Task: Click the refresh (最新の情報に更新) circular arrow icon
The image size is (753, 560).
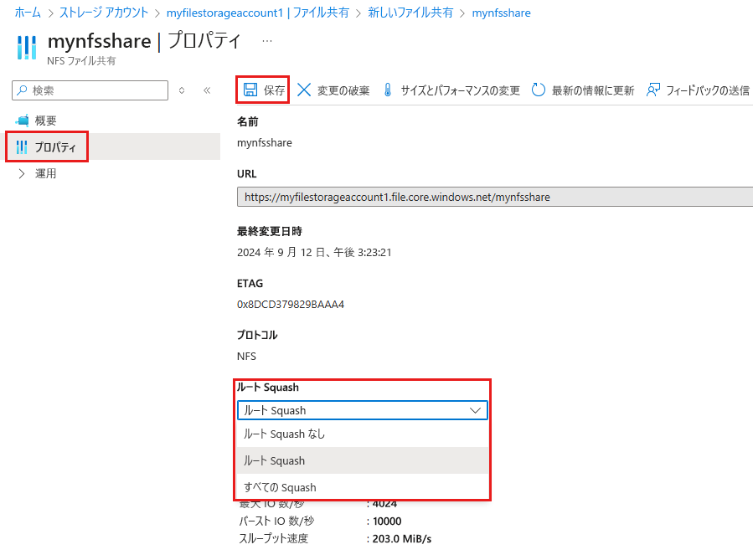Action: pos(539,90)
